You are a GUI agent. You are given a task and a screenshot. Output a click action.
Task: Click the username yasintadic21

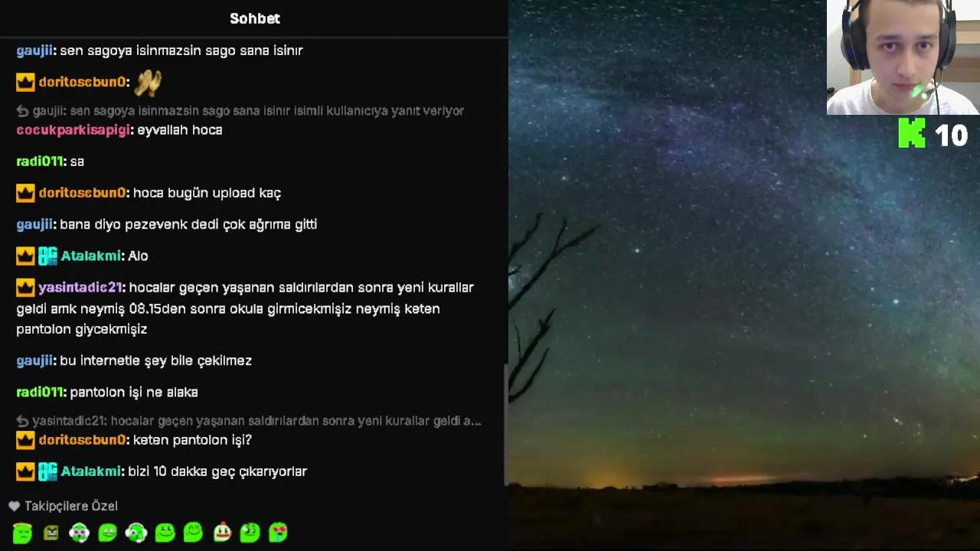tap(80, 288)
